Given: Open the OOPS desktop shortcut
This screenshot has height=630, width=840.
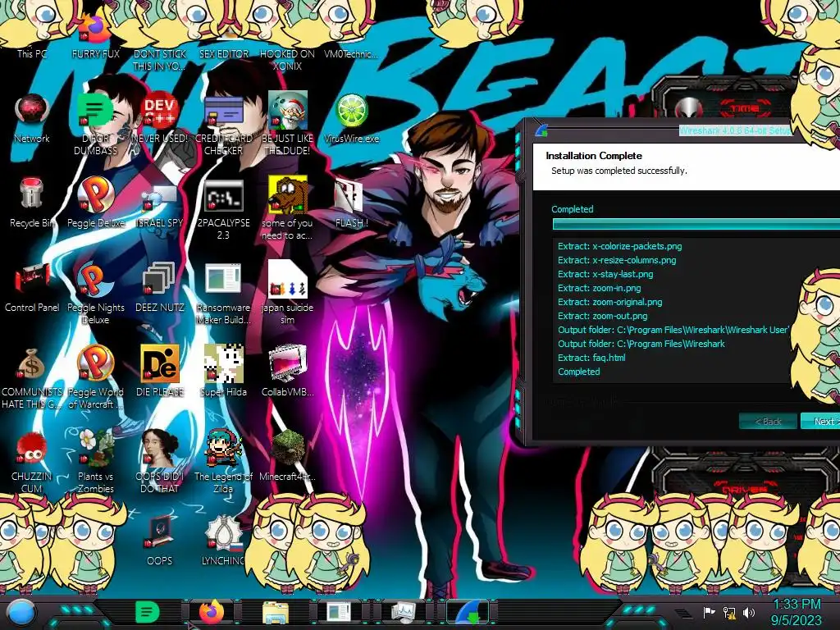Looking at the screenshot, I should point(160,540).
